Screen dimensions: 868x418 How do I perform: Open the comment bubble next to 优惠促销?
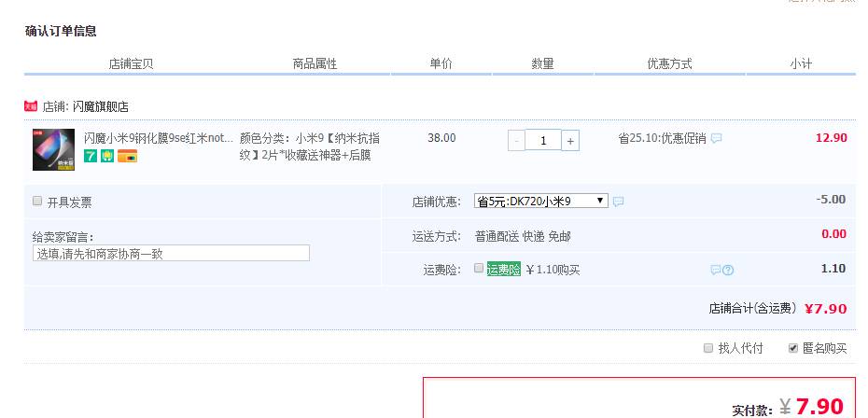pyautogui.click(x=716, y=138)
